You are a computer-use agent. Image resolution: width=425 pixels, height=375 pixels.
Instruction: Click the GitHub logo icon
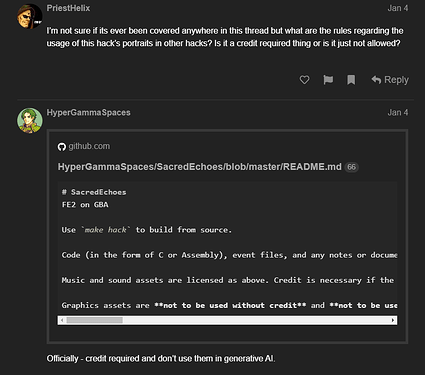[62, 147]
